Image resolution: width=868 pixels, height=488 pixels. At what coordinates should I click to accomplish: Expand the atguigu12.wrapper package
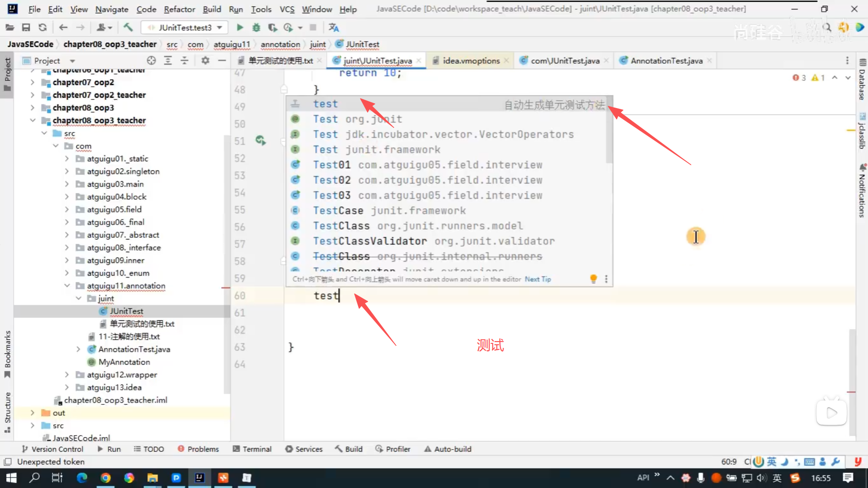click(x=67, y=375)
